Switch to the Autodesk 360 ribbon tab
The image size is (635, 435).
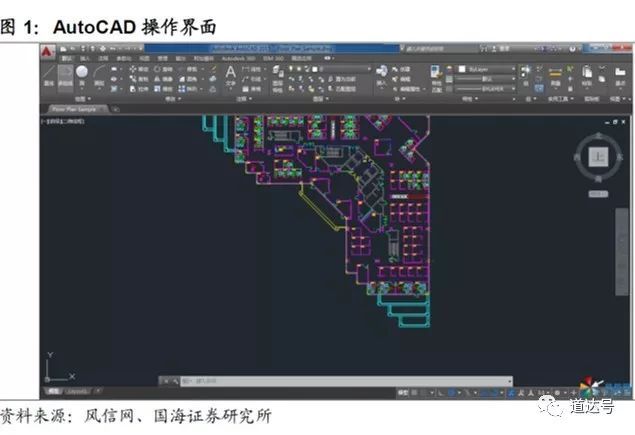239,59
